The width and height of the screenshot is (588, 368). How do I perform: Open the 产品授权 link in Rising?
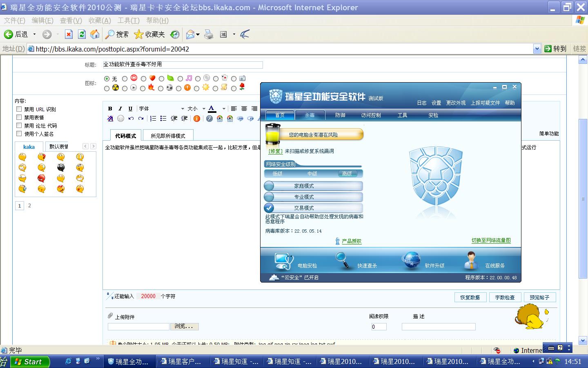pos(352,241)
